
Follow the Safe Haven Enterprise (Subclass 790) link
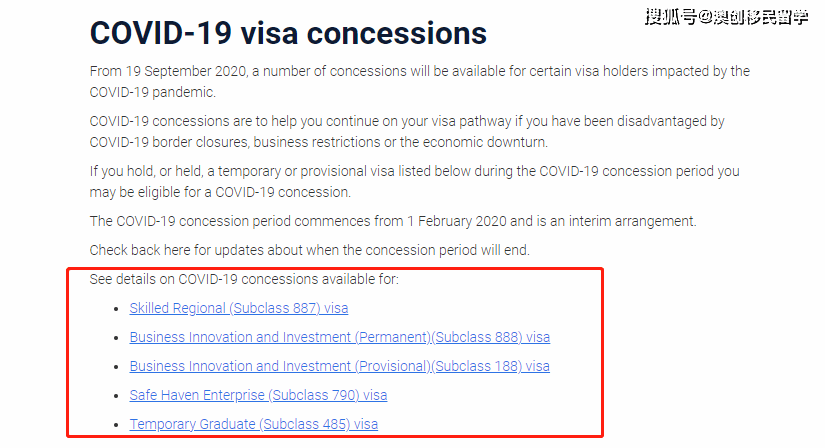click(x=258, y=395)
